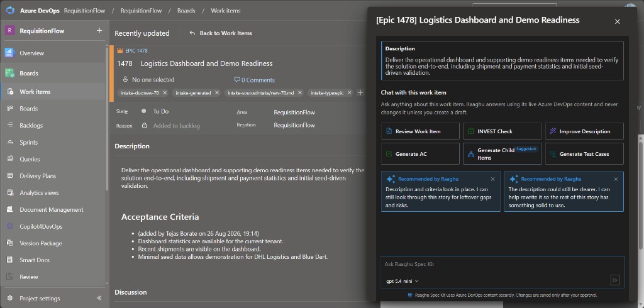
Task: Click the Azure DevOps logo icon
Action: pos(10,10)
